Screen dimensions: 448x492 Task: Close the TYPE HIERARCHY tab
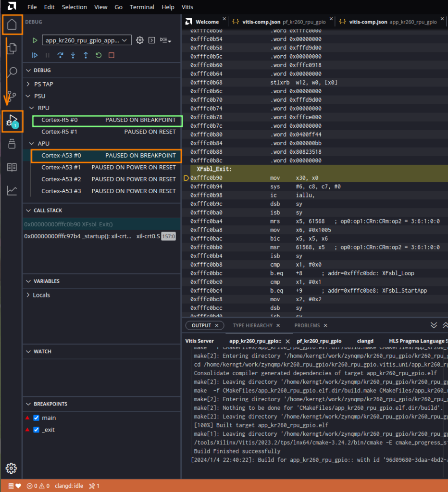click(x=278, y=325)
